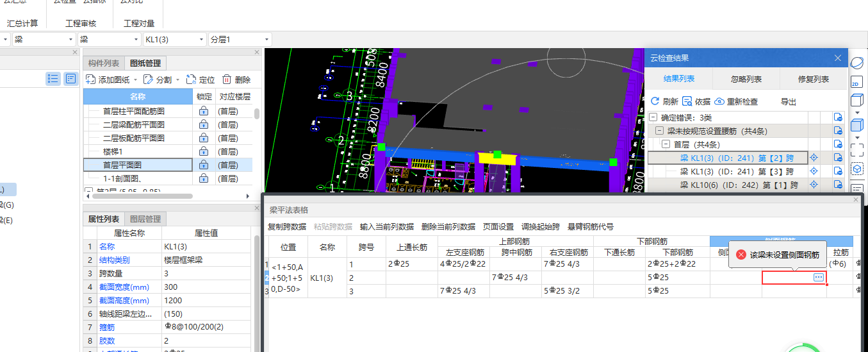The height and width of the screenshot is (352, 868).
Task: Locate beam KL1(3) 第【2】跨 with target icon
Action: pyautogui.click(x=814, y=158)
